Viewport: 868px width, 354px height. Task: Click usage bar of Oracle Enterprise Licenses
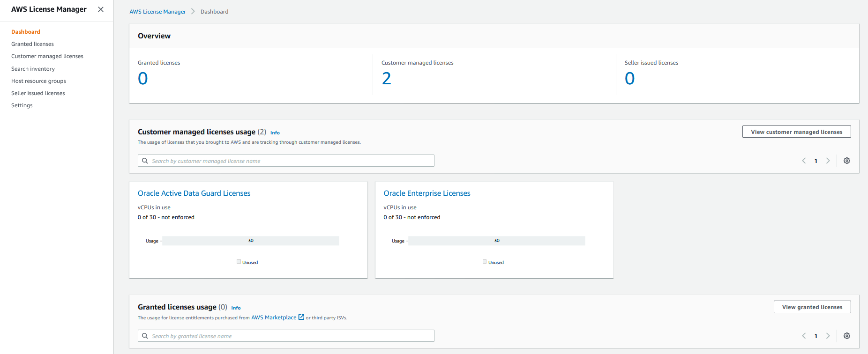[x=497, y=241]
